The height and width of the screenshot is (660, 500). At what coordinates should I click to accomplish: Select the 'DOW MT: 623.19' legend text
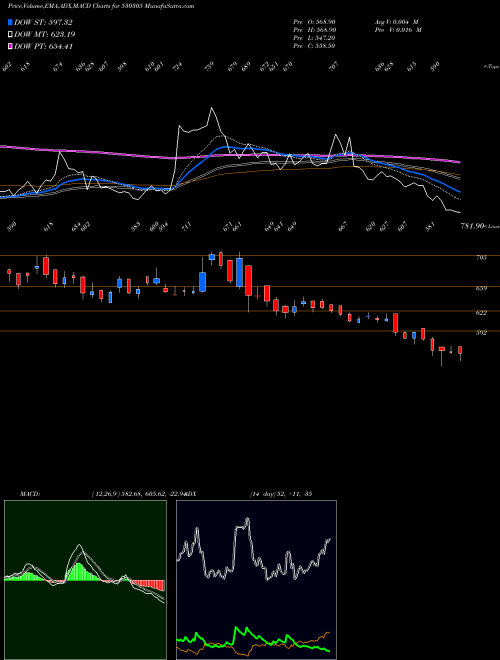tap(45, 34)
